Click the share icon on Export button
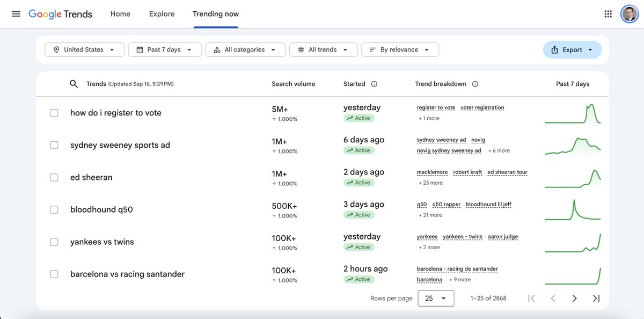Screen dimensions: 644x319 click(x=555, y=50)
